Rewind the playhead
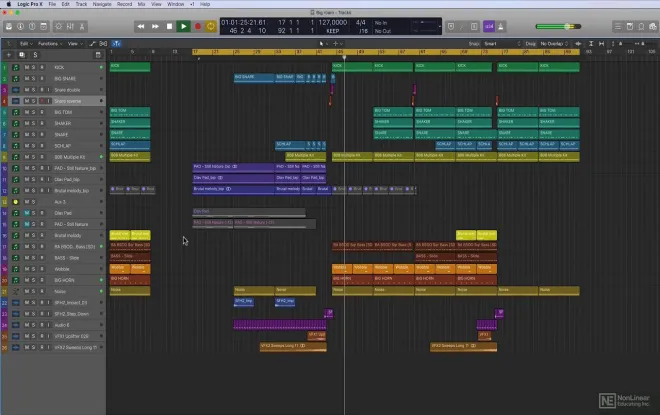 (141, 27)
